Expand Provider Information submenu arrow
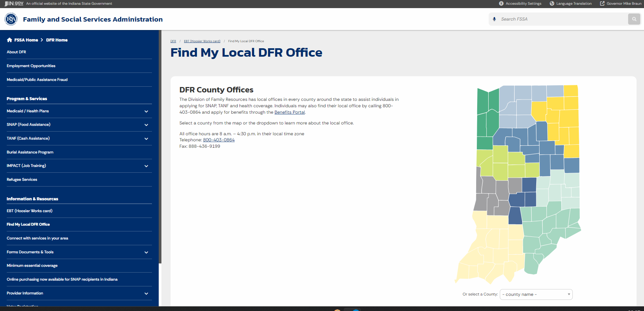The width and height of the screenshot is (644, 311). [146, 293]
